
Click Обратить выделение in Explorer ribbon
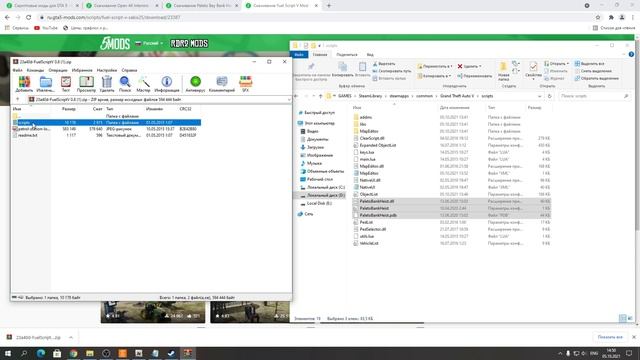(597, 78)
